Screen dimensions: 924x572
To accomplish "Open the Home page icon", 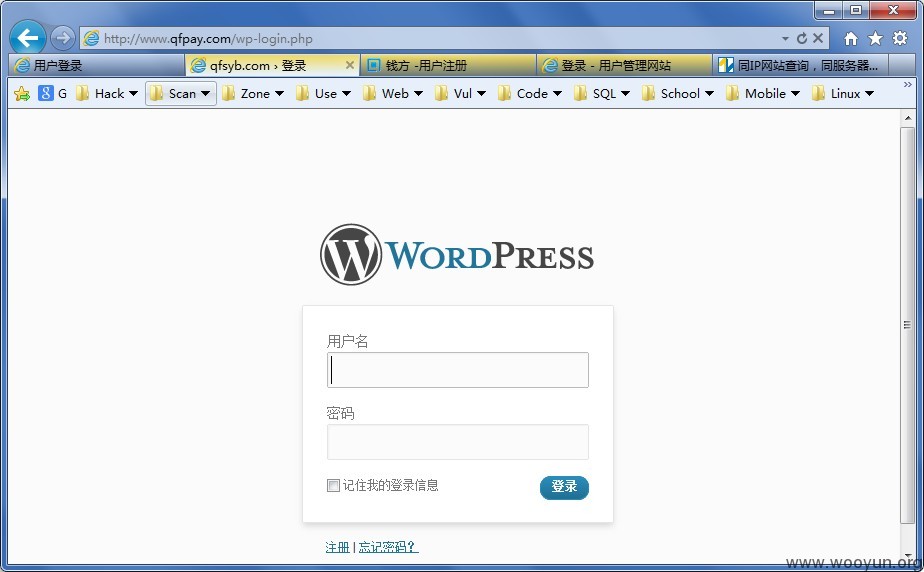I will coord(850,38).
